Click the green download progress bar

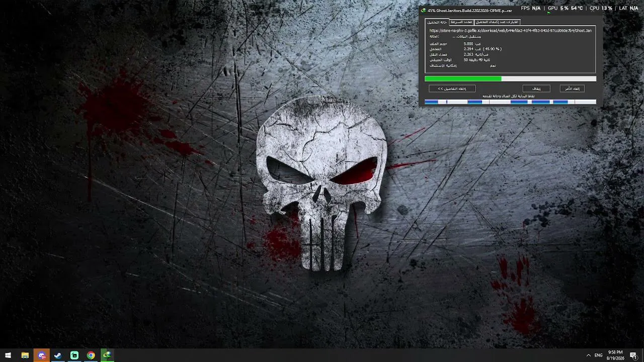[510, 78]
